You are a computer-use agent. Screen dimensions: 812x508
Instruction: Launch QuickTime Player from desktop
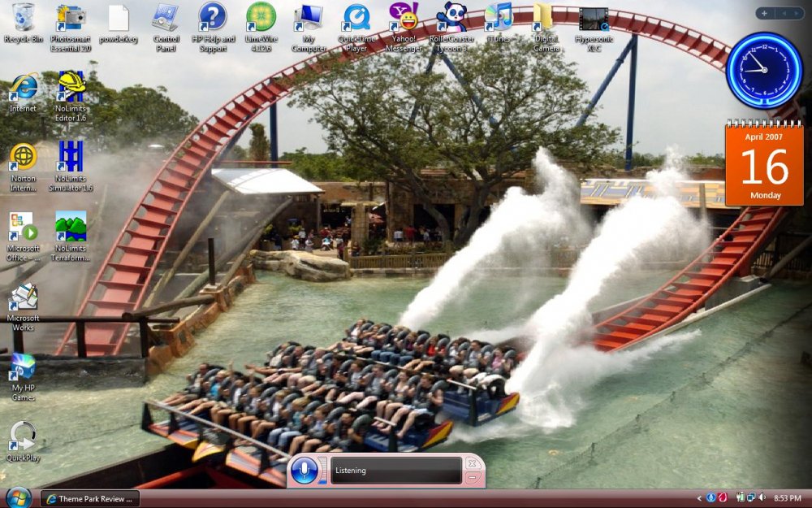click(356, 18)
